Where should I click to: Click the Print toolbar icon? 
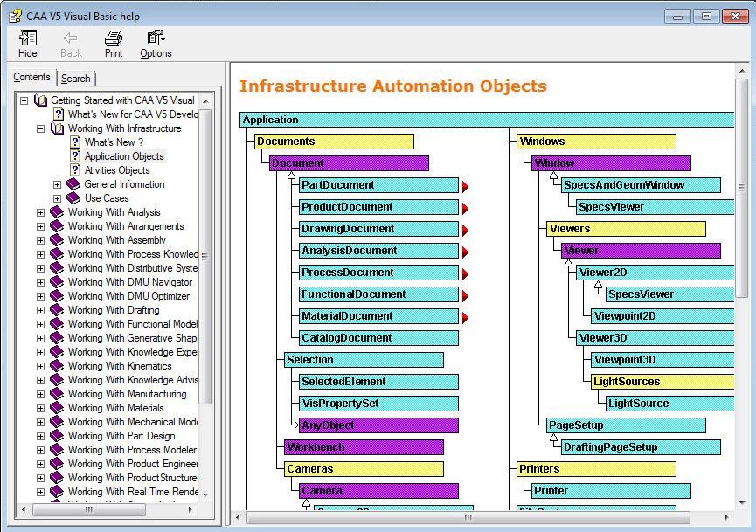tap(114, 38)
